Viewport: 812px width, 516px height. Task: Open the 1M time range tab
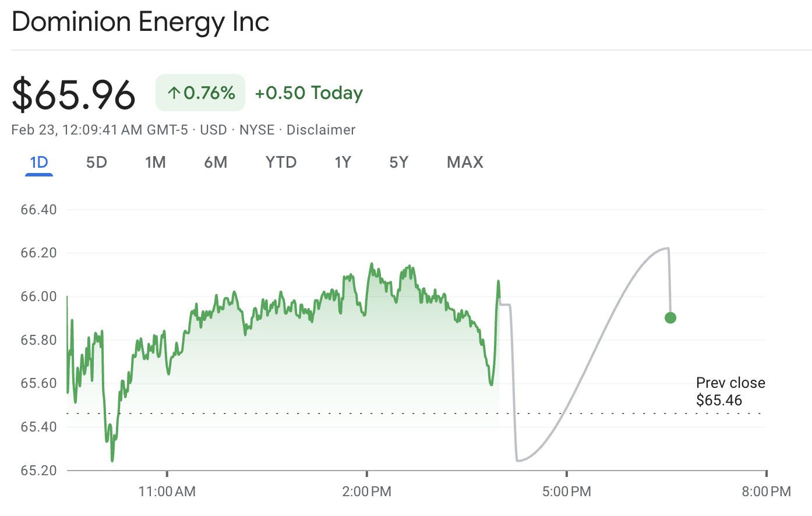[x=156, y=162]
